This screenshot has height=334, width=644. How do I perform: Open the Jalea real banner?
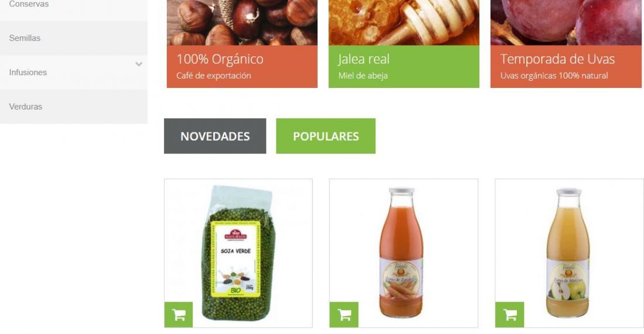click(404, 67)
